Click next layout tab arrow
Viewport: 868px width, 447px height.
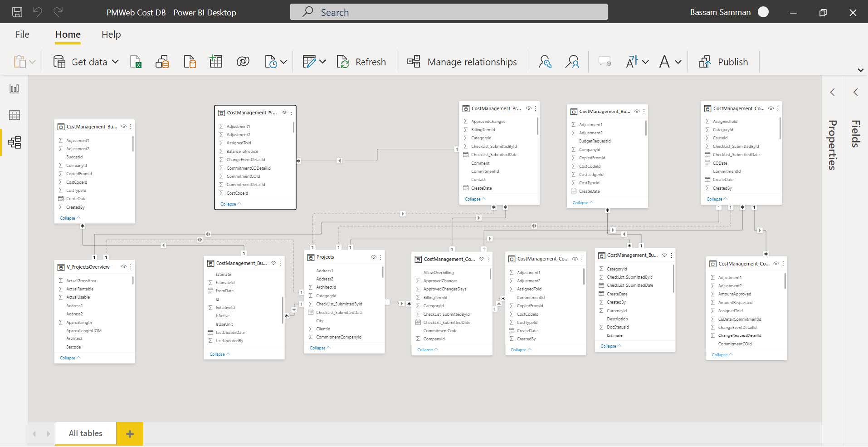click(x=48, y=434)
